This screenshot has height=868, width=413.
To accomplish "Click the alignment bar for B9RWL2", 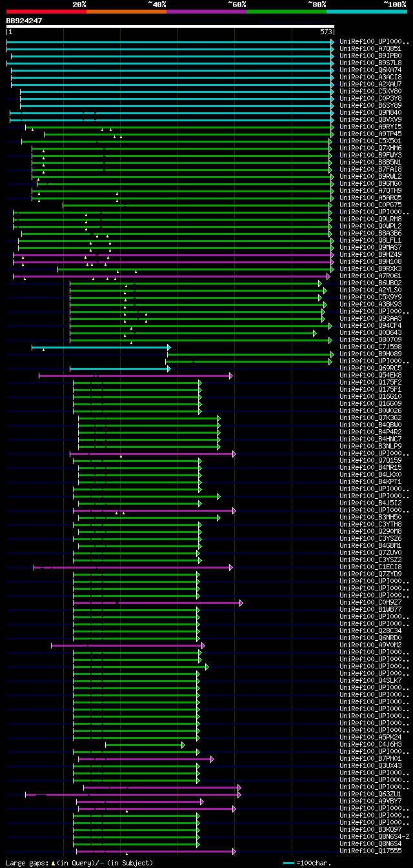I will [183, 176].
